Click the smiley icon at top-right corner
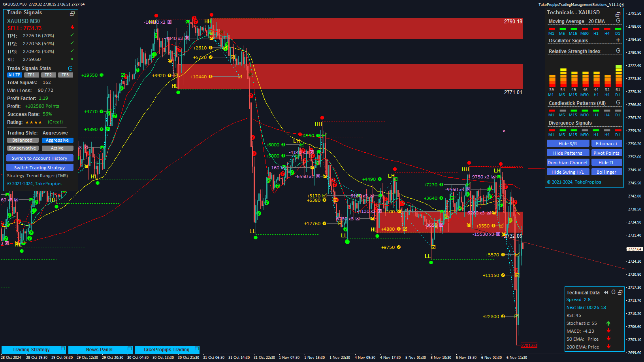This screenshot has height=362, width=644. (621, 5)
